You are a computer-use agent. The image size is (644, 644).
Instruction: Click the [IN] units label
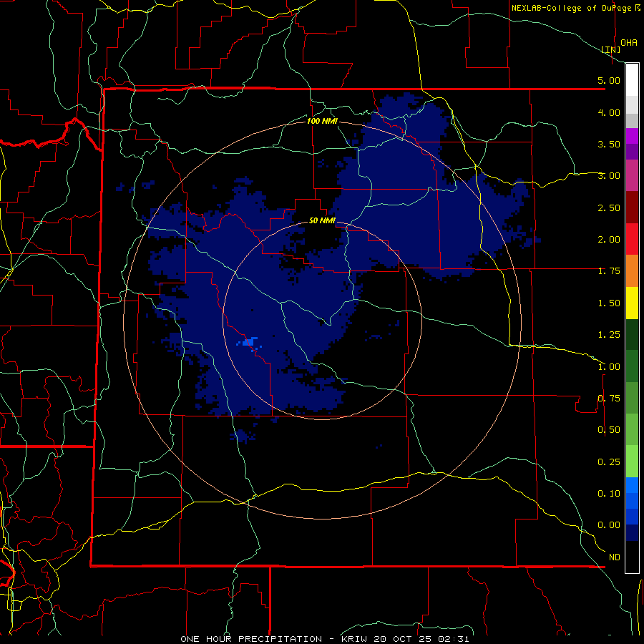coord(611,49)
